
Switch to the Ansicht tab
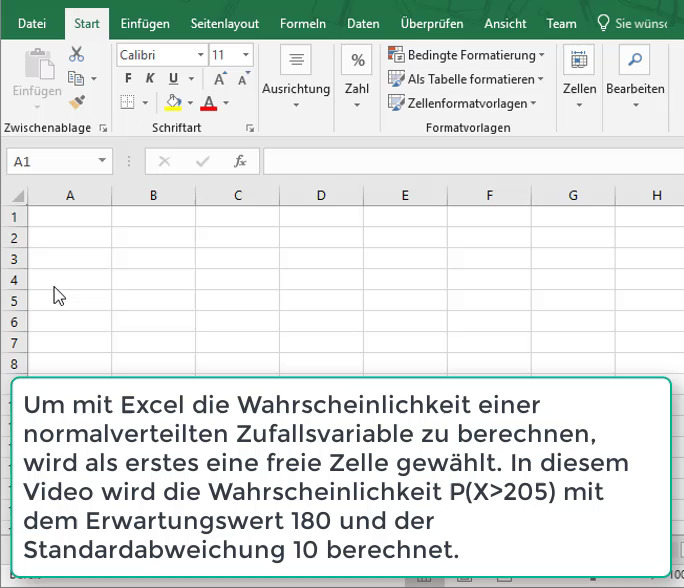pyautogui.click(x=505, y=24)
